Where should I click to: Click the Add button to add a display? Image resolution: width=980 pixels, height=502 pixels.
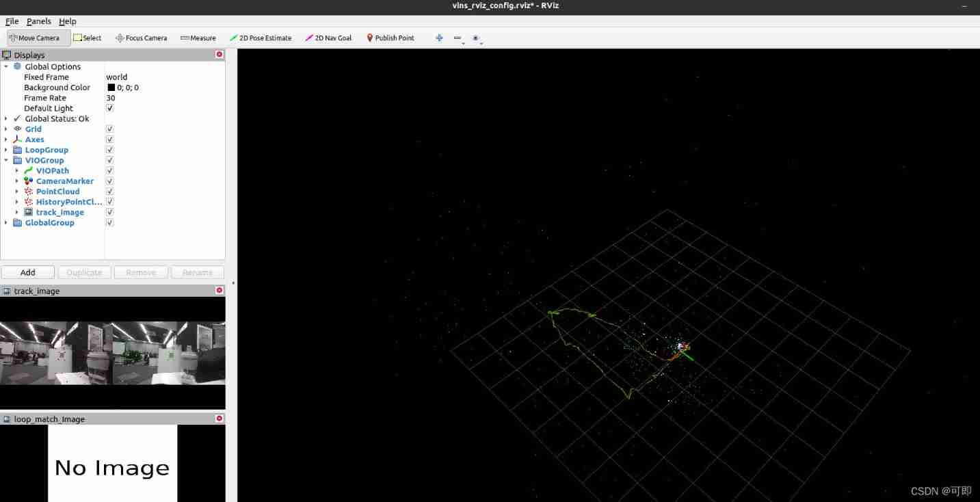[x=27, y=272]
